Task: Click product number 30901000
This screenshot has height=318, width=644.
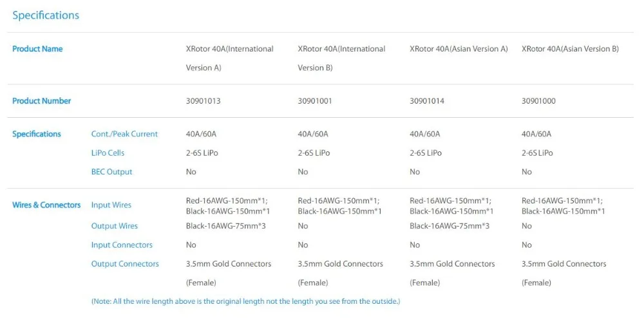Action: point(538,101)
